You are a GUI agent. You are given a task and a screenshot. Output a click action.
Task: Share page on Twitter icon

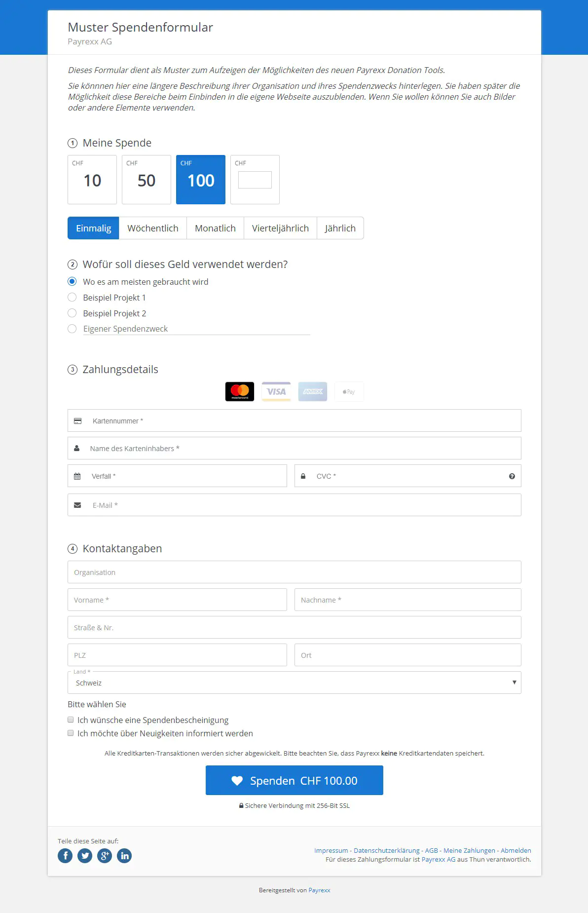[85, 856]
